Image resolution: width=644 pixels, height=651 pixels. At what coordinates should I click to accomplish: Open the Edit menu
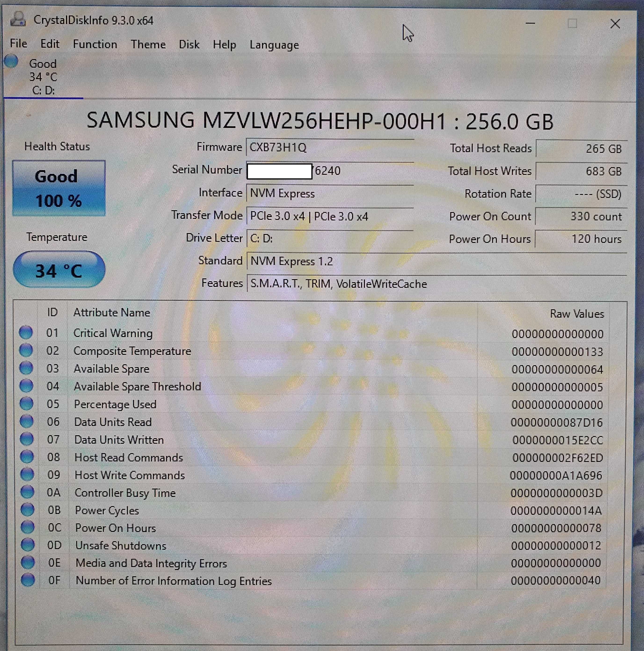50,44
